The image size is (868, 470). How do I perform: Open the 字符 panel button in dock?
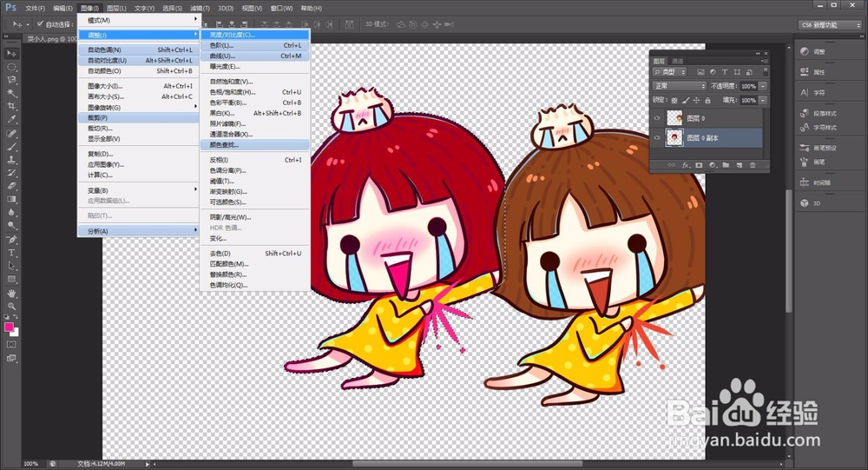pos(812,93)
